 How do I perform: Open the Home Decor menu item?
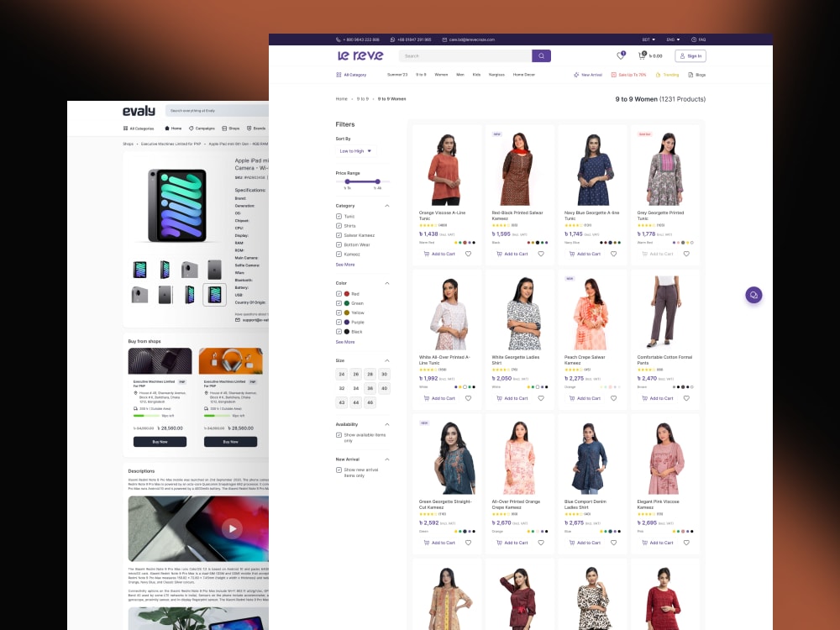pyautogui.click(x=524, y=75)
